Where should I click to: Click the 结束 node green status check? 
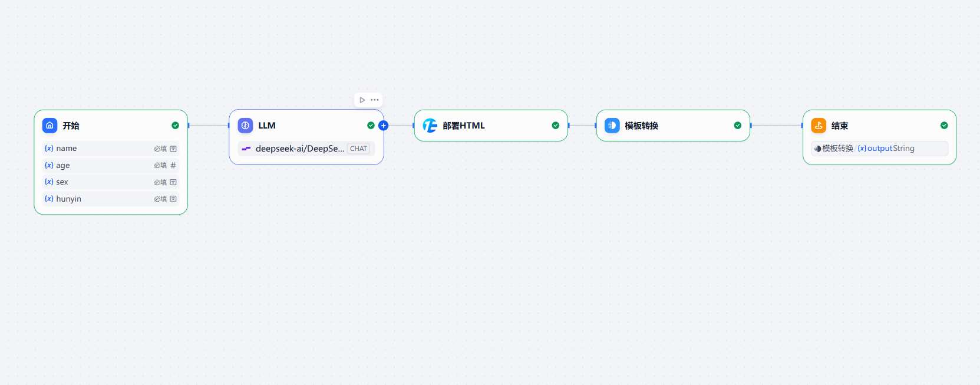[944, 126]
